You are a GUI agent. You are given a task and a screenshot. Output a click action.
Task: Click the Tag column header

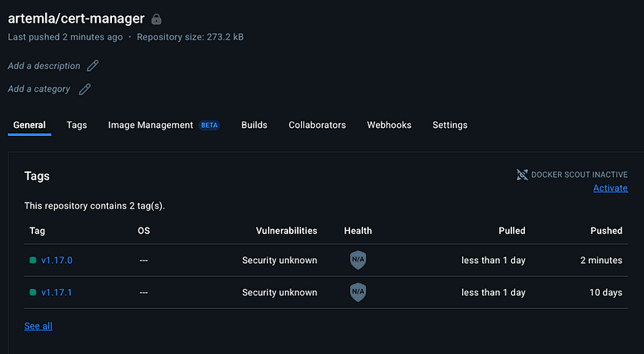(x=37, y=231)
